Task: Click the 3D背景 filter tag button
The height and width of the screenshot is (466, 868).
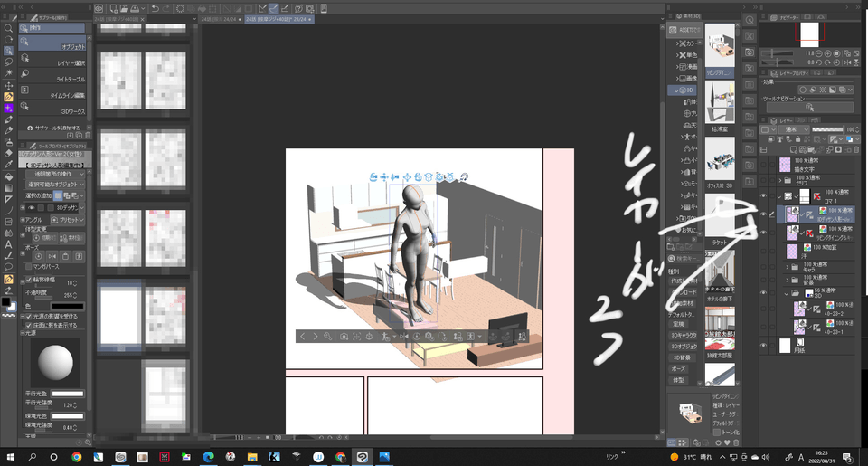Action: 682,357
